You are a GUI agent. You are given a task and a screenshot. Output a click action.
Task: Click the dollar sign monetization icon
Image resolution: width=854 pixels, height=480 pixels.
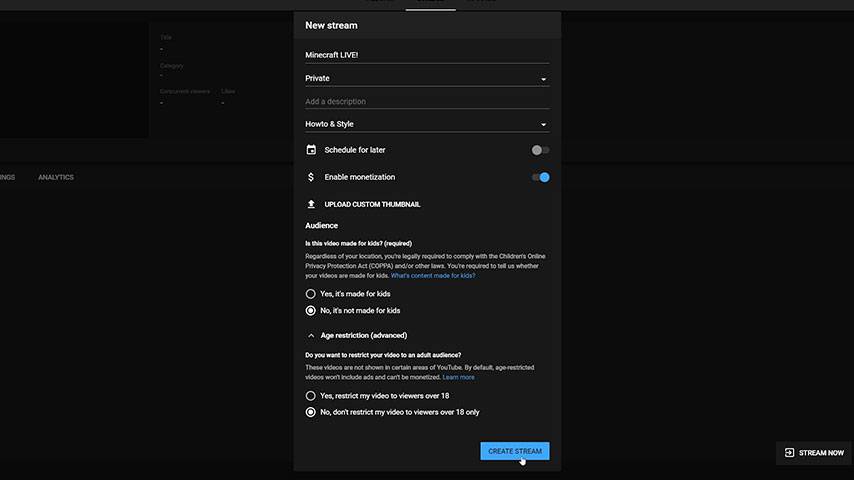point(311,177)
